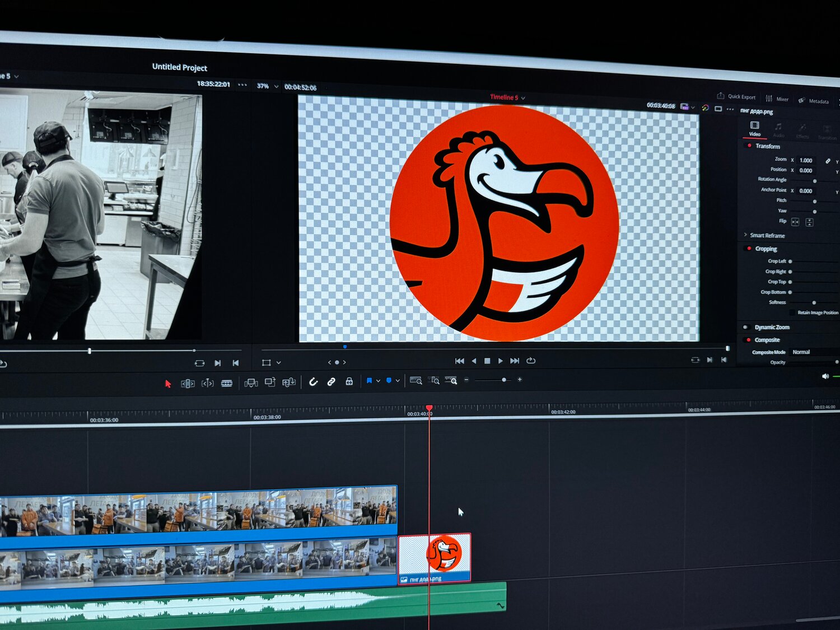Toggle Linked Selection chain icon
The width and height of the screenshot is (840, 630).
coord(332,381)
